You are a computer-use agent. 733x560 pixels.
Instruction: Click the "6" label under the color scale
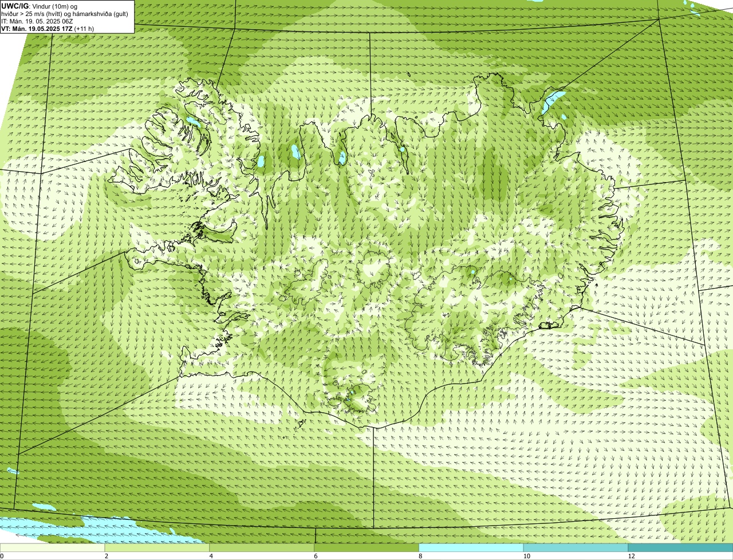(316, 556)
